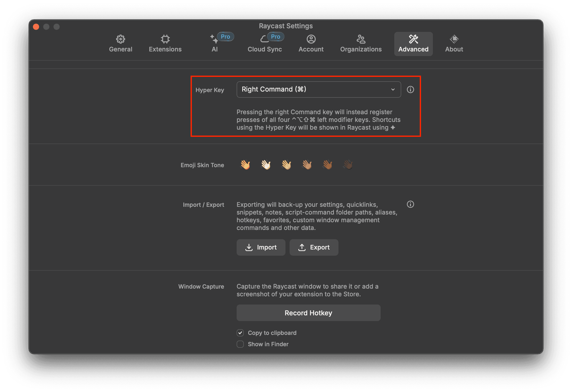Click the 'Window Capture' label

tap(201, 287)
